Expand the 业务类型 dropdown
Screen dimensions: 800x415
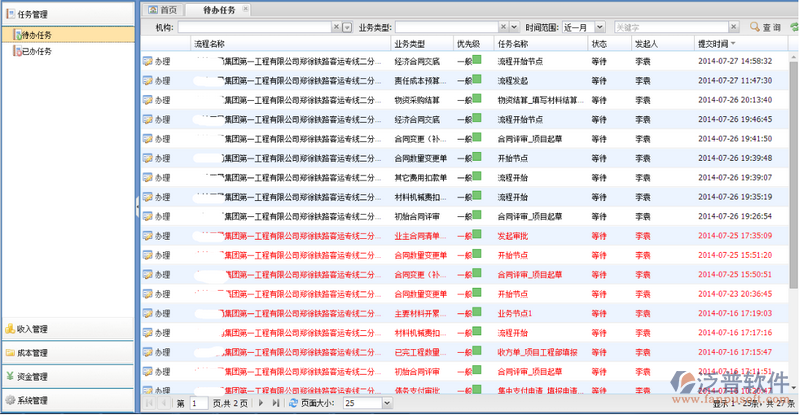click(514, 27)
